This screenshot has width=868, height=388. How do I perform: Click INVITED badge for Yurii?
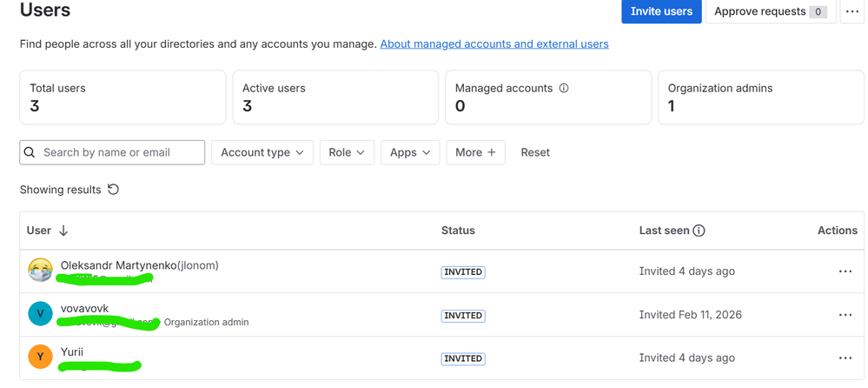[x=463, y=358]
